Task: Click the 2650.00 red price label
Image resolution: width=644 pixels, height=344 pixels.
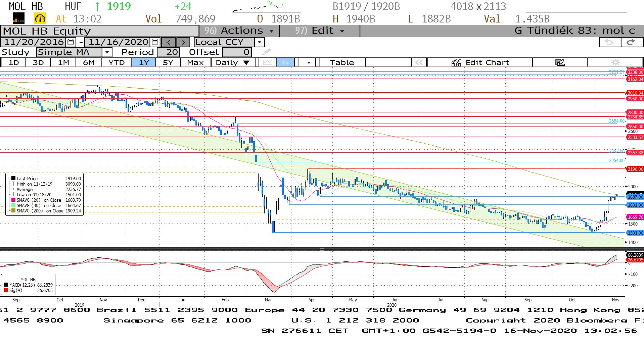Action: [x=635, y=127]
